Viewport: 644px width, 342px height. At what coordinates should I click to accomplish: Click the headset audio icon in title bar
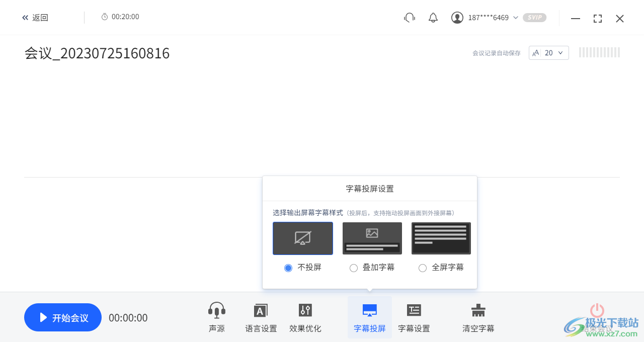[409, 17]
